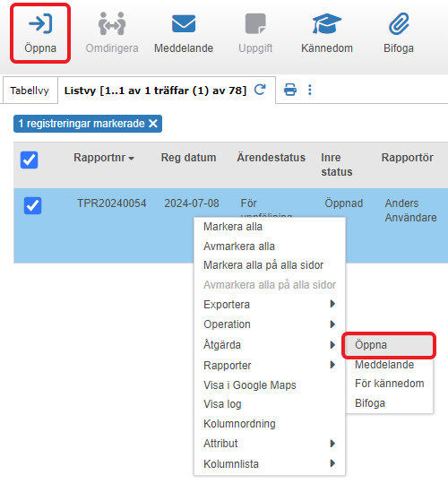This screenshot has width=448, height=484.
Task: Click the Öppna toolbar icon
Action: tap(40, 23)
